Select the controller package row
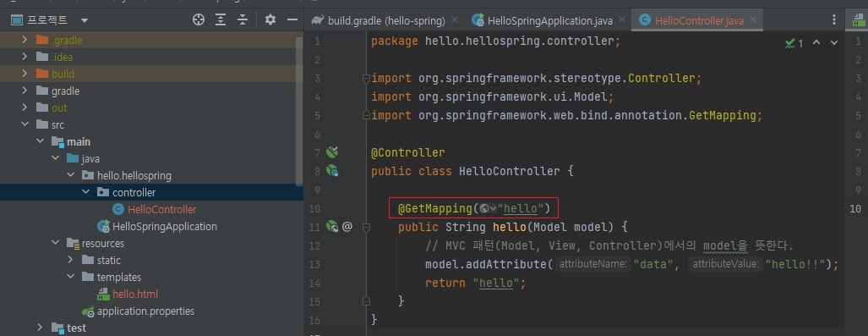The width and height of the screenshot is (868, 336). [151, 192]
